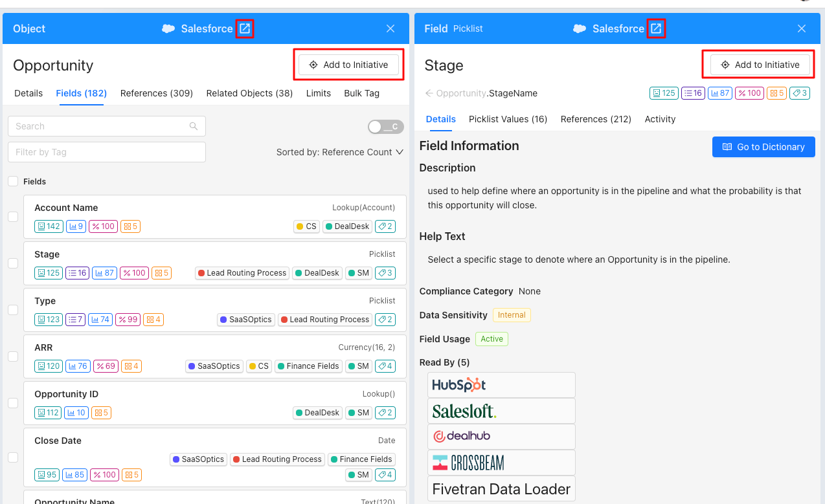Click the Internal data sensitivity label

512,315
